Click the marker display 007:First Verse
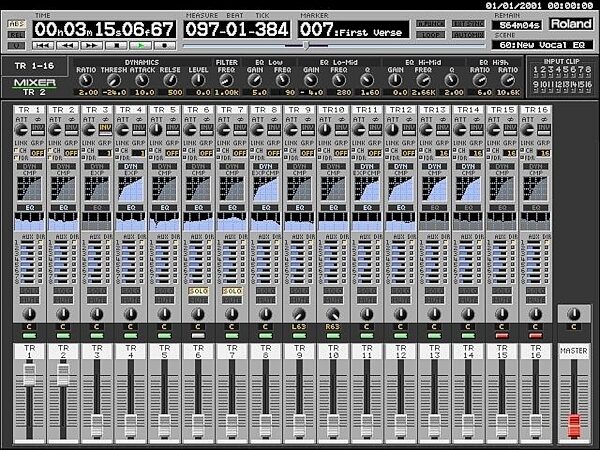 click(x=353, y=29)
